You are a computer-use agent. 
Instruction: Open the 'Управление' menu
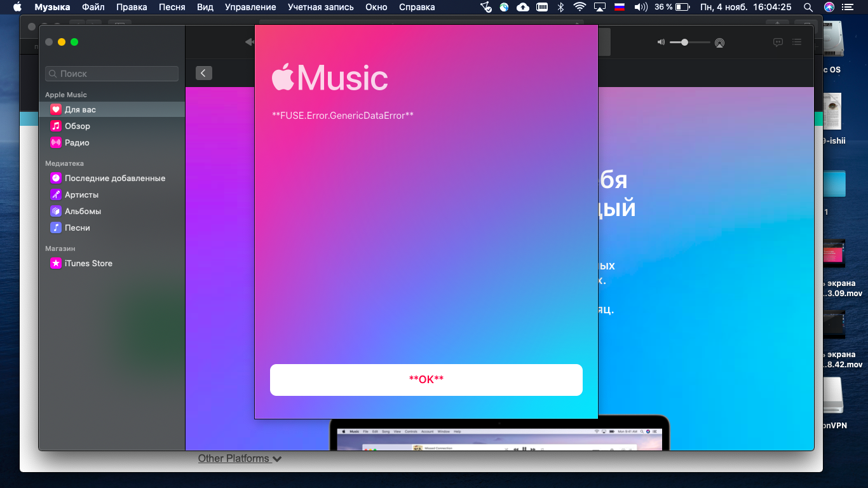click(x=250, y=7)
